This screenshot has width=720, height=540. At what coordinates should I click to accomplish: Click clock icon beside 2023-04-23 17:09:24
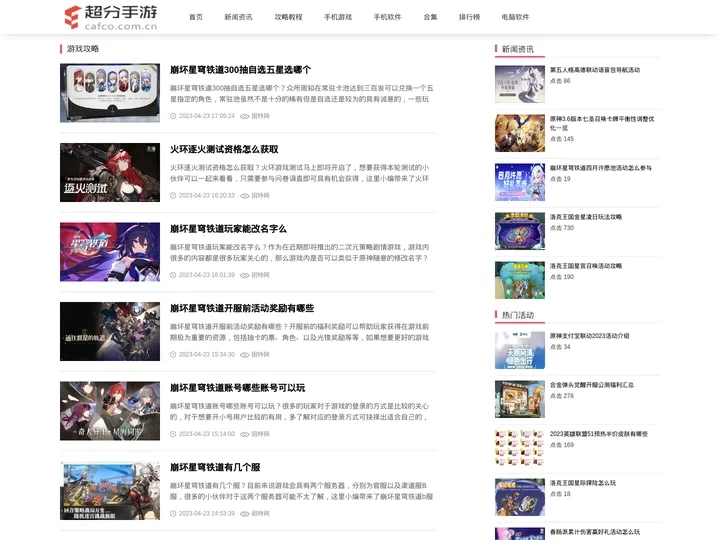pyautogui.click(x=173, y=116)
